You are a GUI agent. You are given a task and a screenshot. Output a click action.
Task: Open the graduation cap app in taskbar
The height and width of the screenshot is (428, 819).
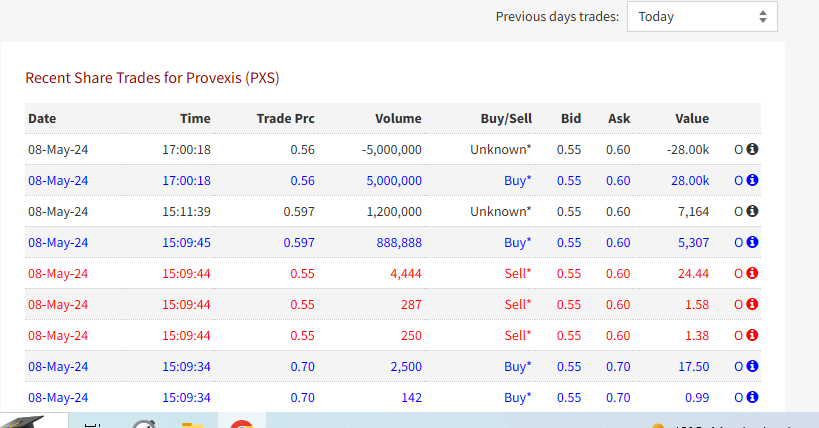pyautogui.click(x=25, y=422)
